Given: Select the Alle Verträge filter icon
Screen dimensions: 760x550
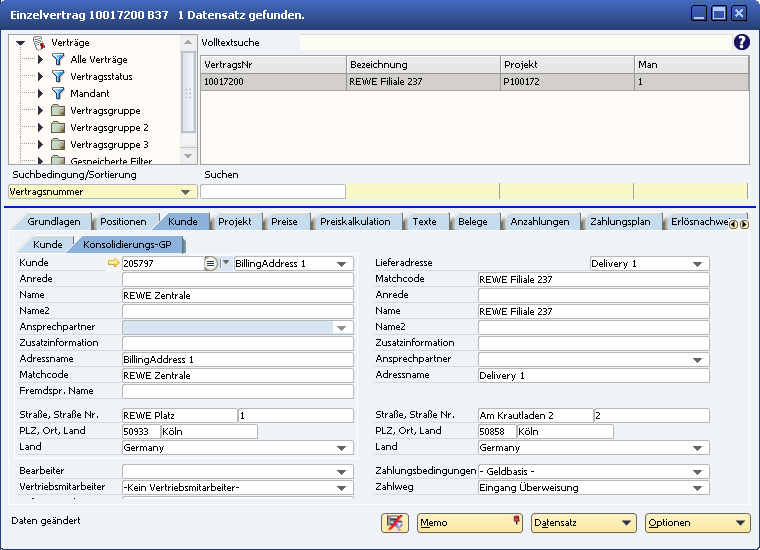Looking at the screenshot, I should coord(58,60).
